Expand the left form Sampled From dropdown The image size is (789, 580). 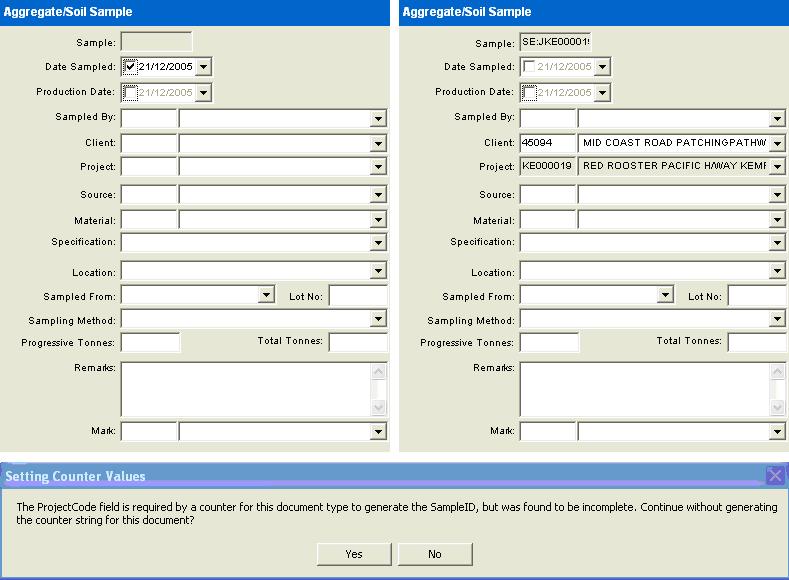click(265, 296)
